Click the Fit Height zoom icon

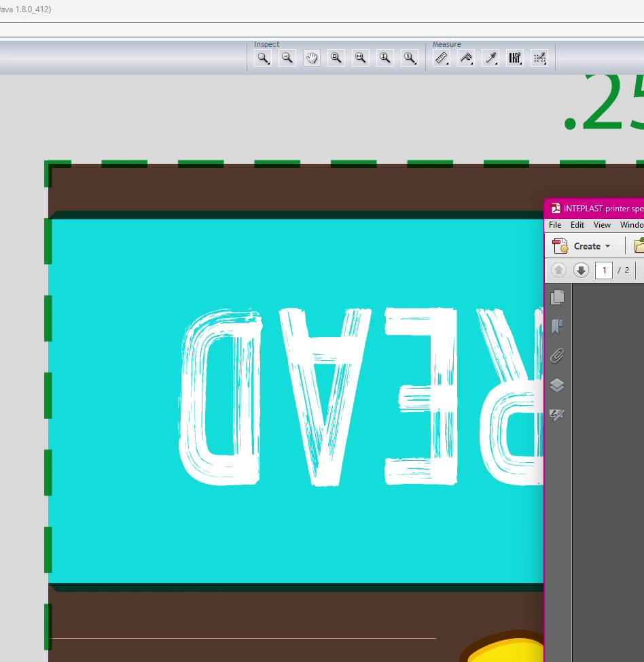tap(385, 58)
